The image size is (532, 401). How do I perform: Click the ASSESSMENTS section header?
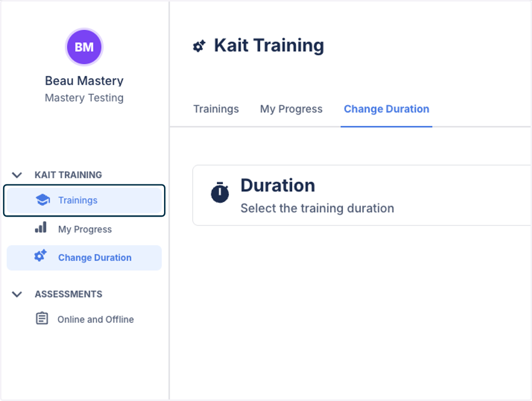[69, 294]
